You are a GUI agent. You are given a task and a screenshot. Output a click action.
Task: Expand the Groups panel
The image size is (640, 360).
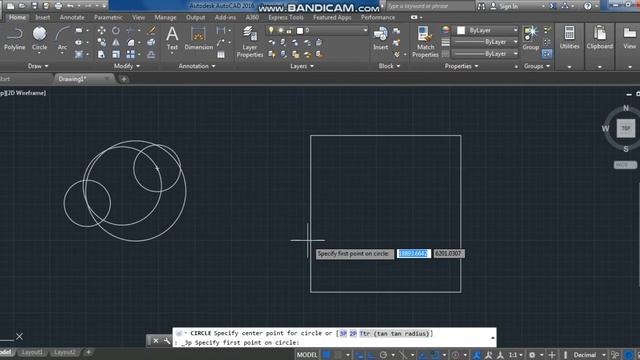pyautogui.click(x=536, y=66)
